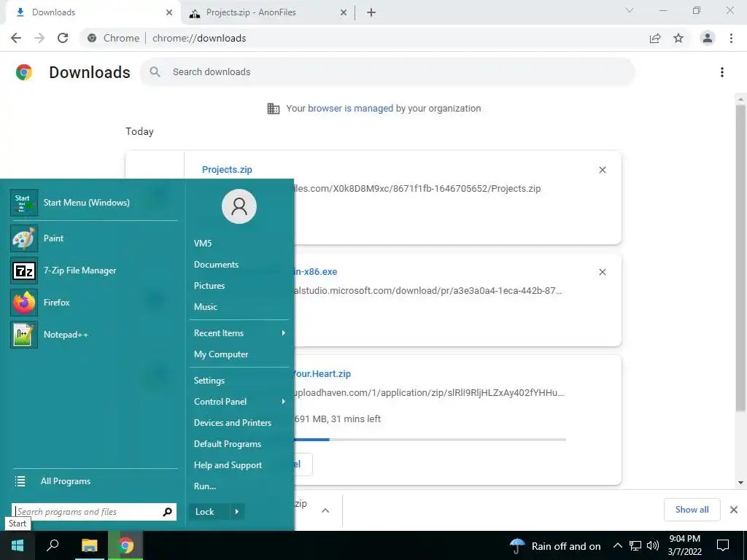The height and width of the screenshot is (560, 747).
Task: Click the browser forward arrow
Action: [39, 38]
